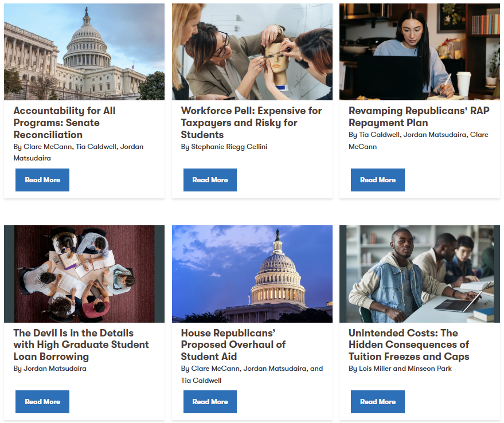This screenshot has height=423, width=504.
Task: Click the mannequin head cosmetology training image
Action: (252, 52)
